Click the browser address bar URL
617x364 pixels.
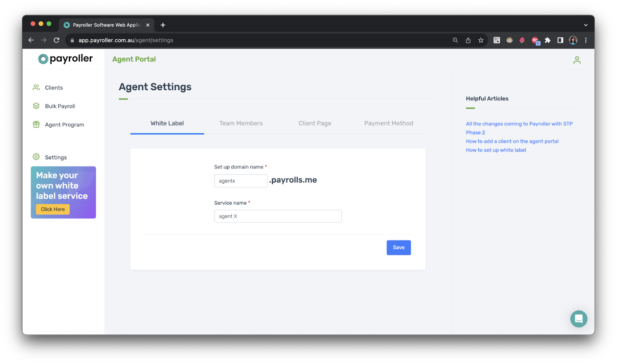point(126,40)
